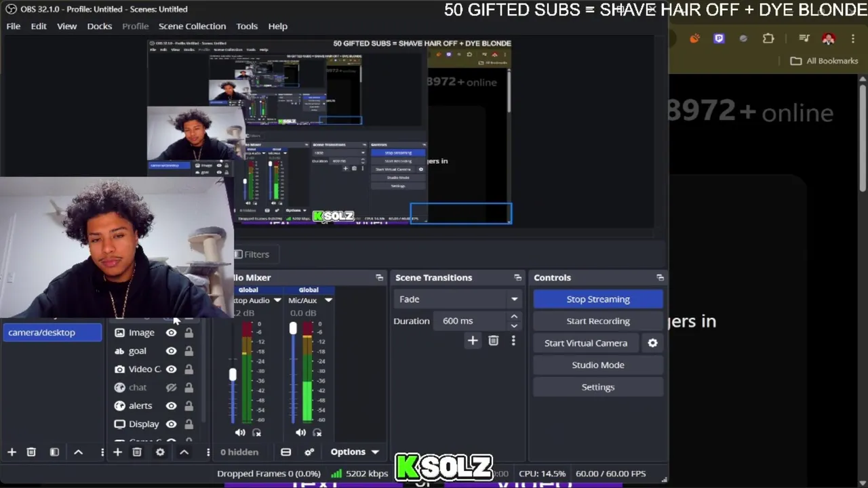The height and width of the screenshot is (488, 868).
Task: Adjust Mic/Aux volume fader handle
Action: (x=293, y=329)
